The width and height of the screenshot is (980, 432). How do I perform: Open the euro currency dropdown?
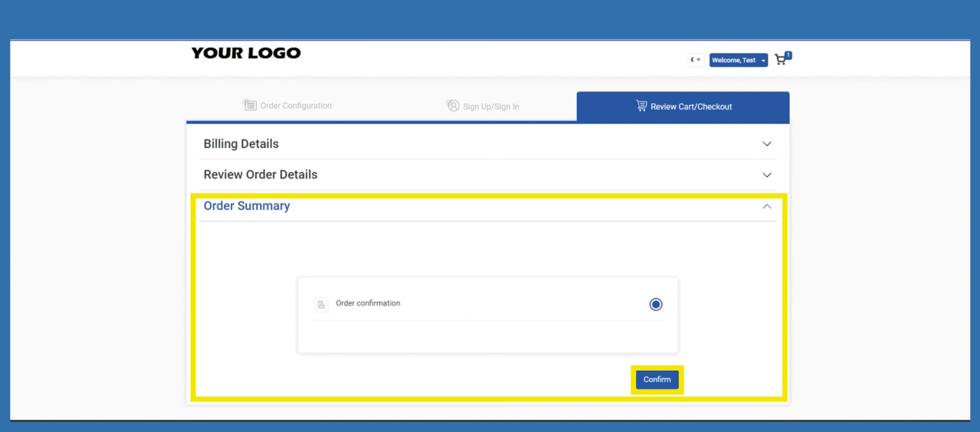695,60
